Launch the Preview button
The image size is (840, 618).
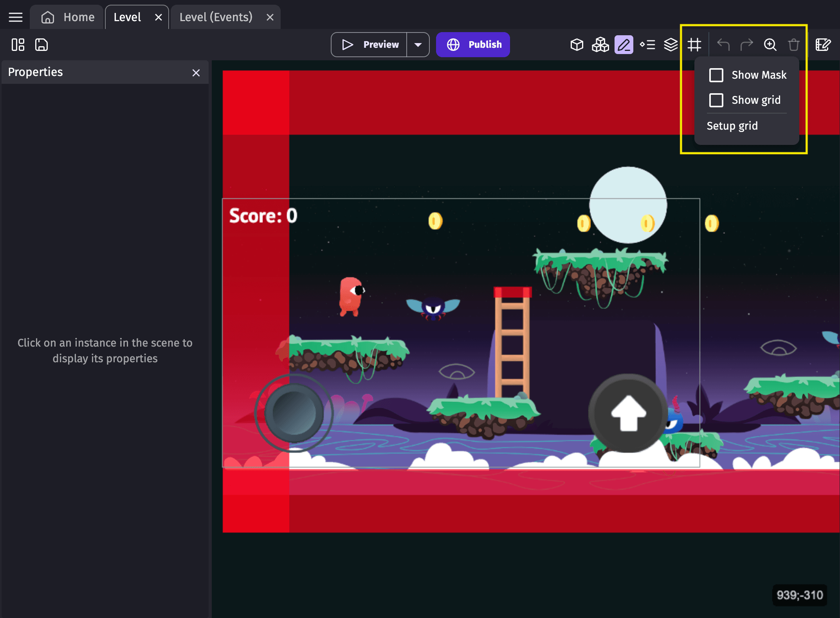370,45
